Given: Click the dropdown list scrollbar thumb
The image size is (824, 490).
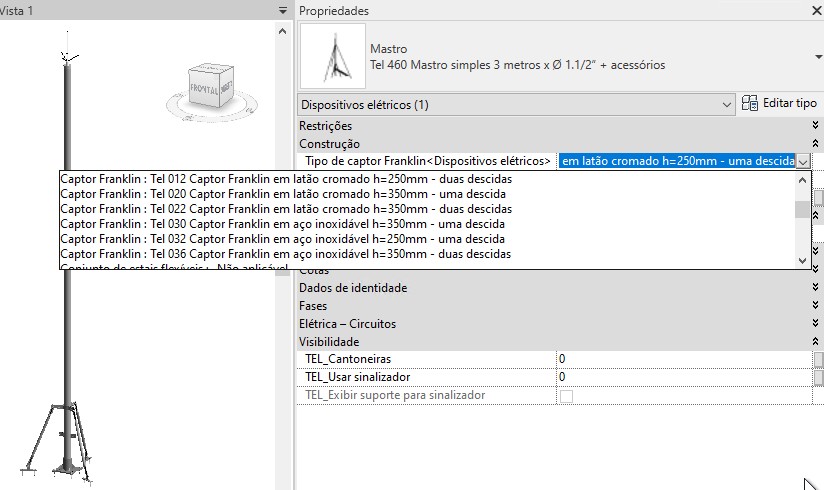Looking at the screenshot, I should (x=802, y=209).
